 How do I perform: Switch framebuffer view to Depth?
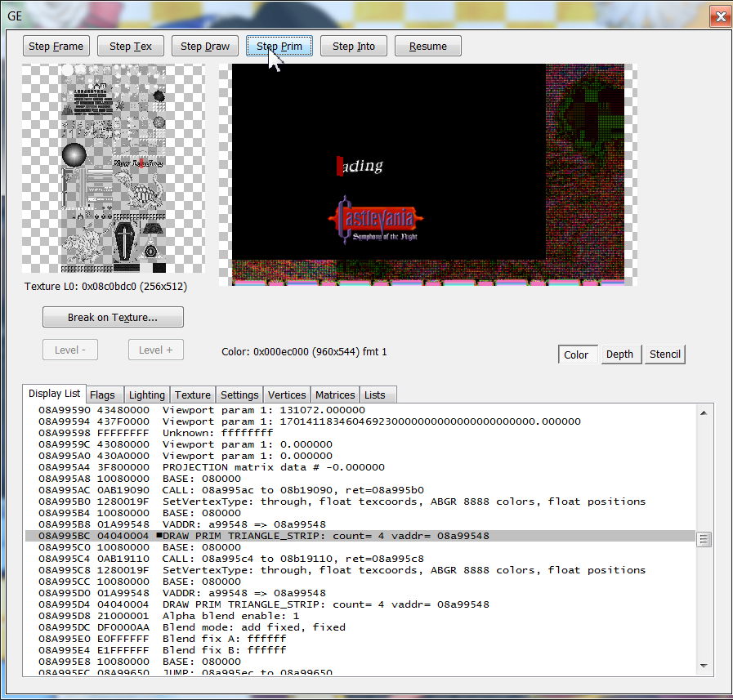[619, 354]
